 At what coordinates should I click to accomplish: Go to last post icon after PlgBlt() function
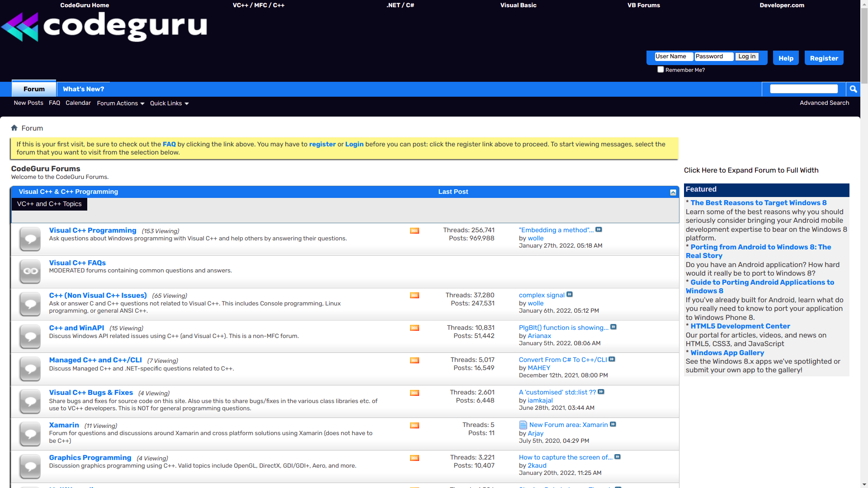[613, 327]
